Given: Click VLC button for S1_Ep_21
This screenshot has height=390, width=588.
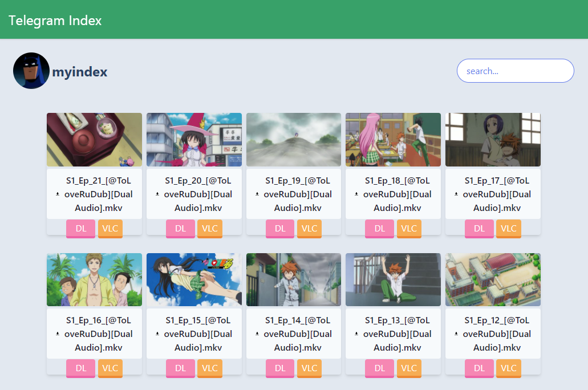Looking at the screenshot, I should [110, 229].
